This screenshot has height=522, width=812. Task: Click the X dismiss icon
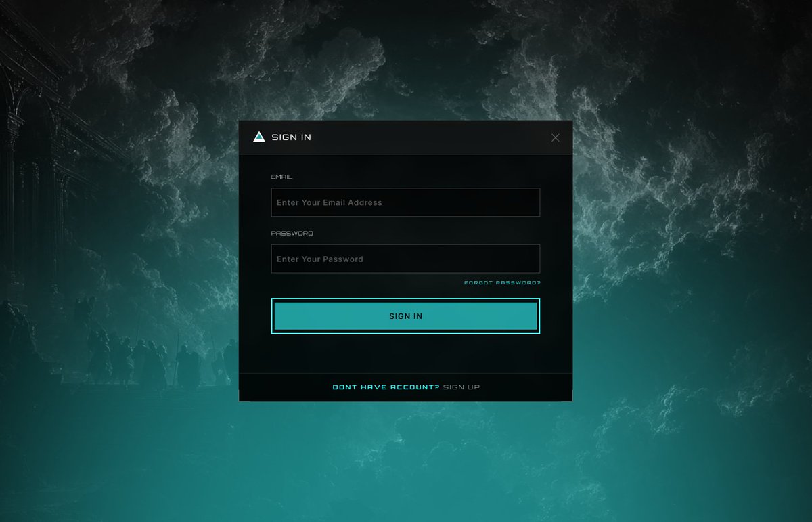[x=555, y=137]
